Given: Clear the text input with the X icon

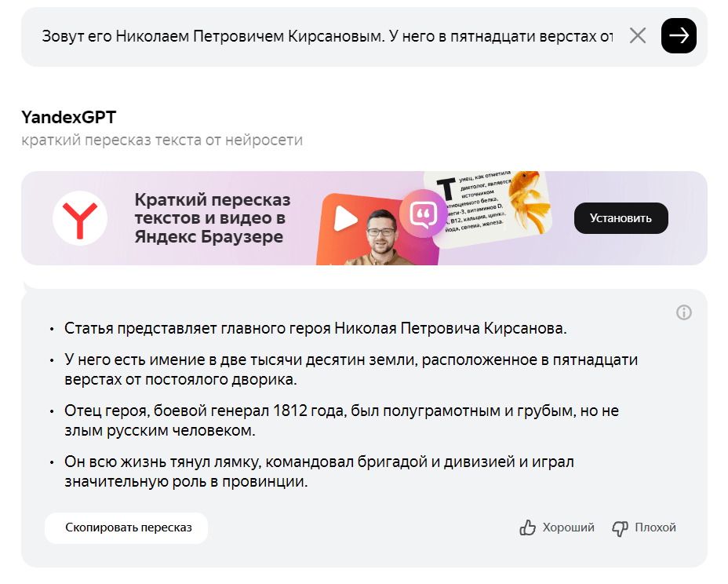Looking at the screenshot, I should [638, 35].
